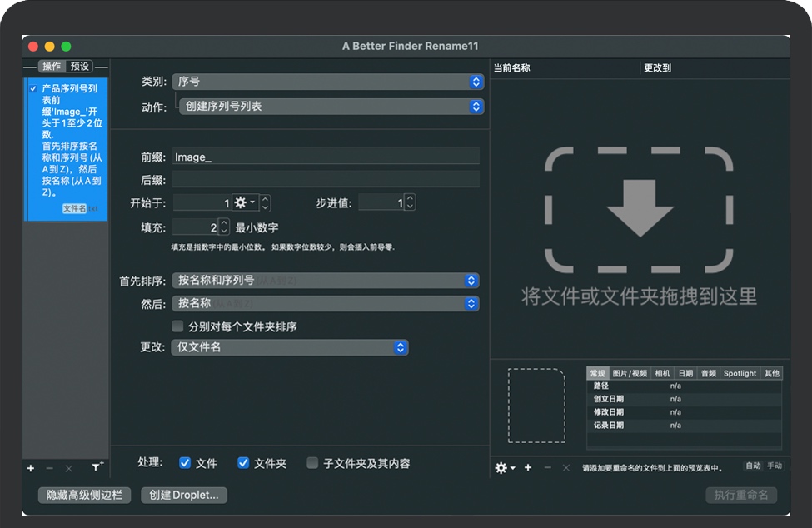Switch to the 预设 tab in sidebar
Screen dimensions: 812x528
[80, 67]
